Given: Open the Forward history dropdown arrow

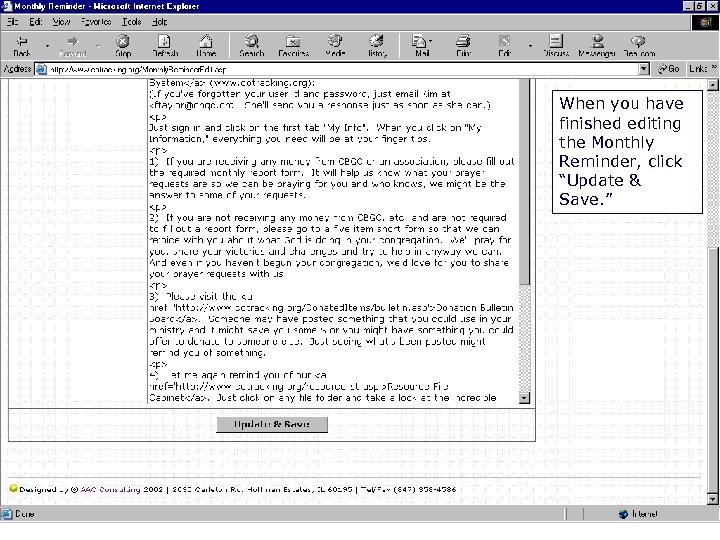Looking at the screenshot, I should 98,46.
